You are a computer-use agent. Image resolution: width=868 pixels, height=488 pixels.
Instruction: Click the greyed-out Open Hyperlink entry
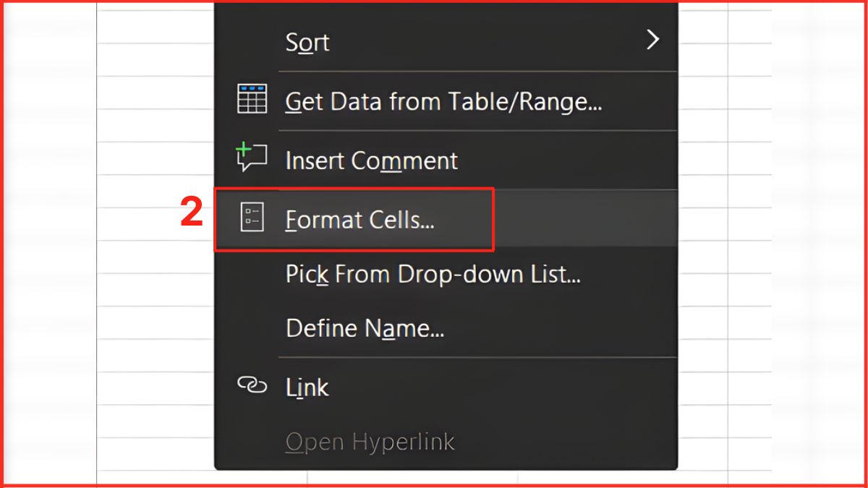370,441
